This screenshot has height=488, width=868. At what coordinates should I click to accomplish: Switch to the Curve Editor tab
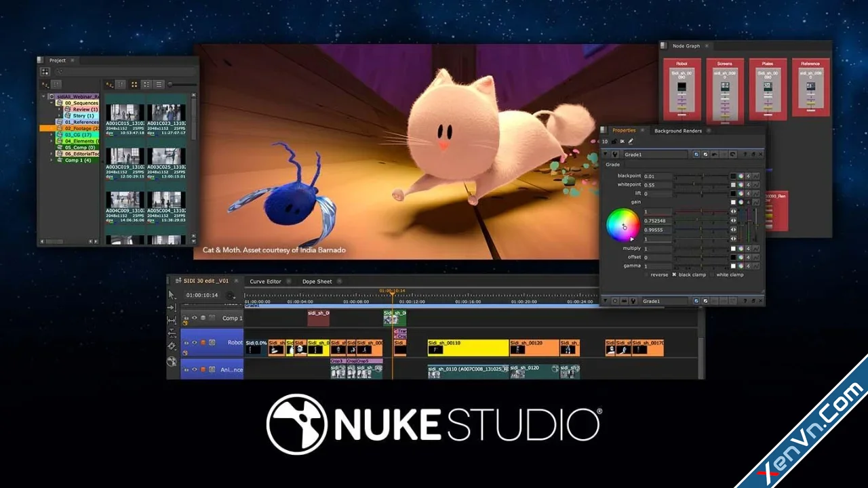pos(265,281)
